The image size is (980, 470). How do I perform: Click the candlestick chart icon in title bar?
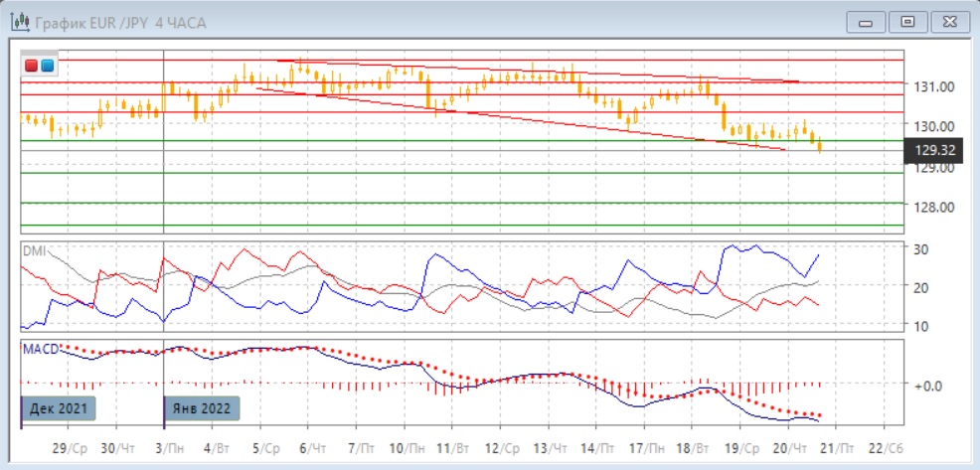pos(19,22)
